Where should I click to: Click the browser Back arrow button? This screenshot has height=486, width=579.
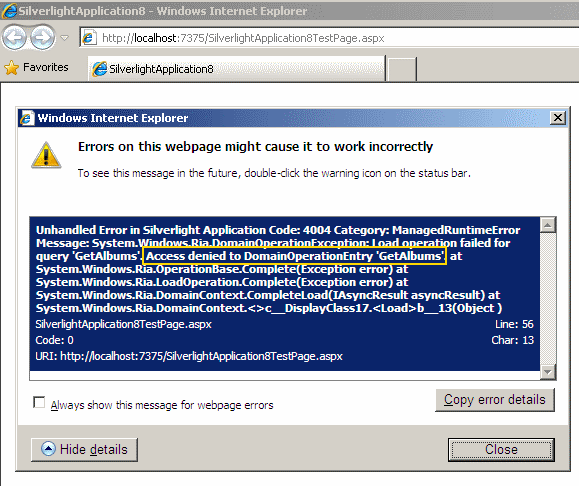[14, 37]
